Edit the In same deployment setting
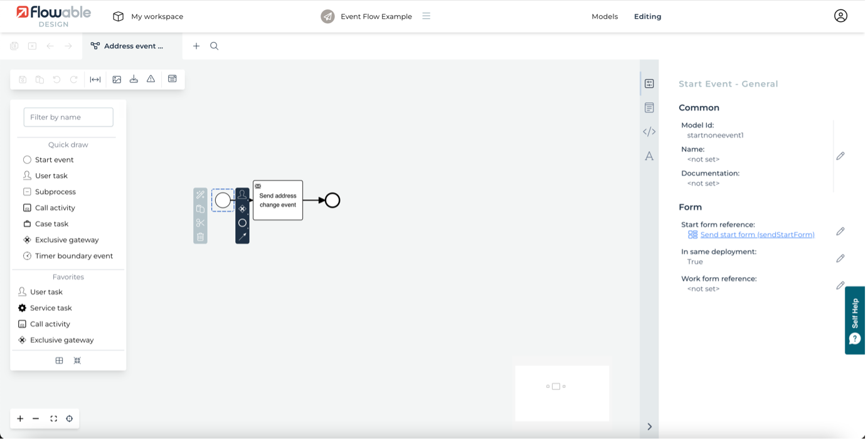This screenshot has width=868, height=440. [840, 258]
